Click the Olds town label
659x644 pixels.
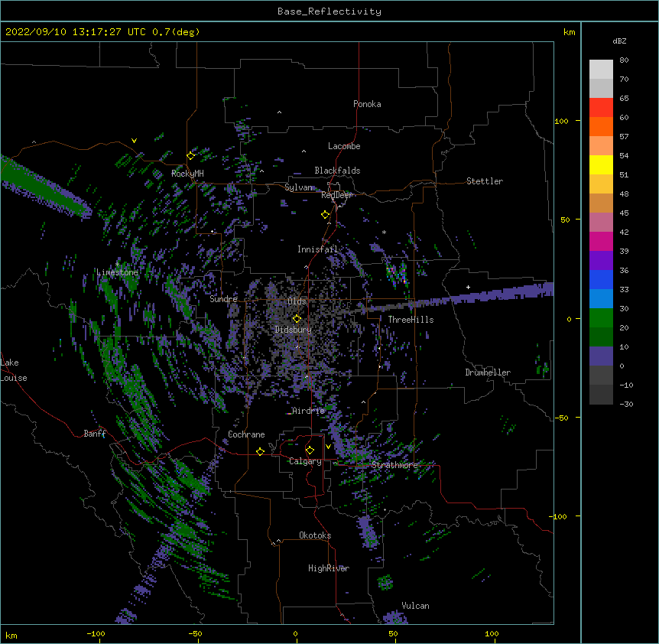[x=297, y=301]
